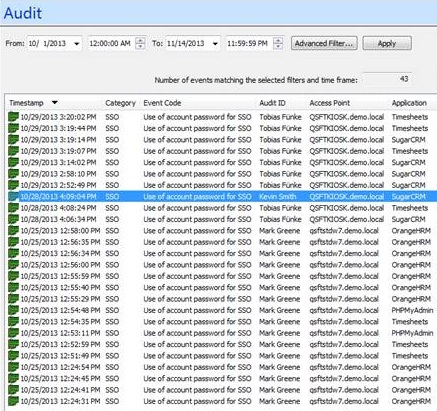The width and height of the screenshot is (437, 411).
Task: Open the To date dropdown calendar
Action: (215, 44)
